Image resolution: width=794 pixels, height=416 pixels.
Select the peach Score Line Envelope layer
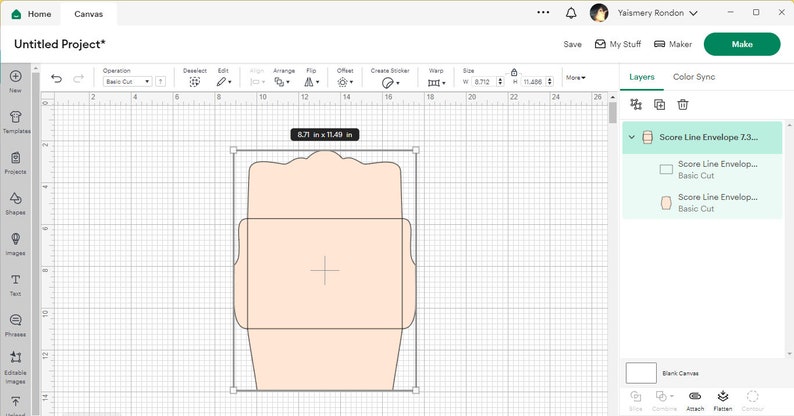[702, 202]
